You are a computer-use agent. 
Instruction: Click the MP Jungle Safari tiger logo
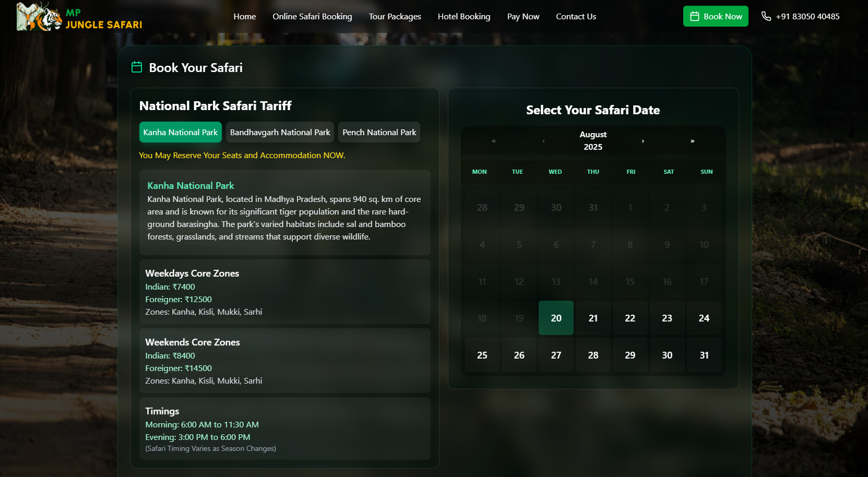[40, 17]
